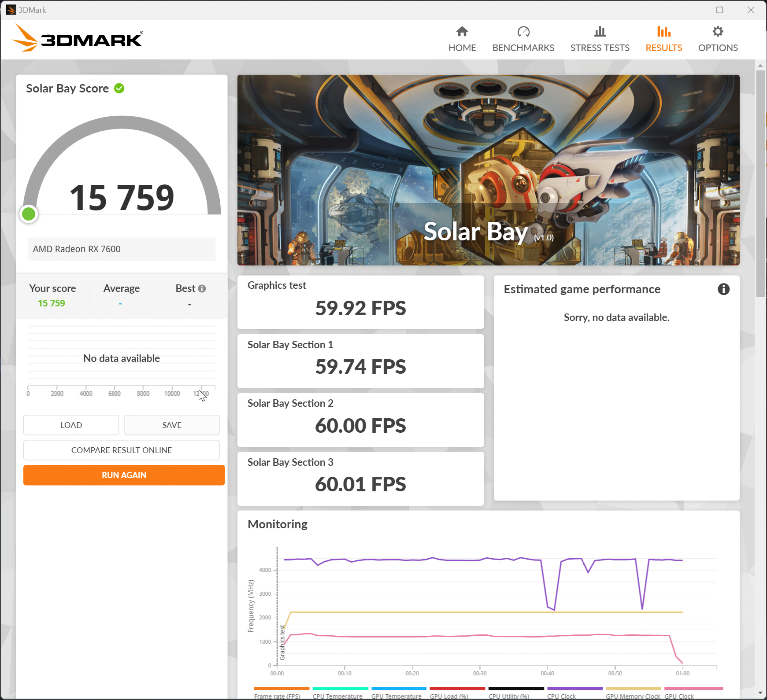Viewport: 767px width, 700px height.
Task: Open Stress Tests bar chart icon
Action: tap(600, 32)
